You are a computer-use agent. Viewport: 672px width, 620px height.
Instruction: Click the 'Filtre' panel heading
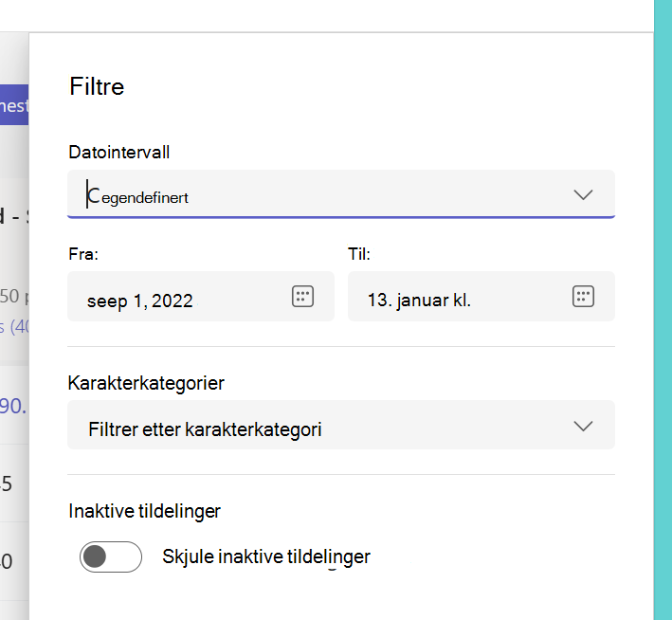point(97,86)
